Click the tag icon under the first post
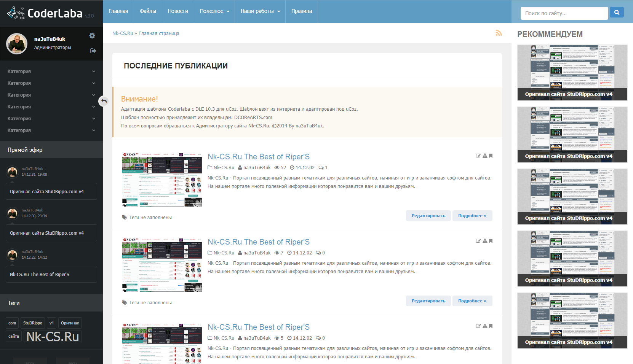The height and width of the screenshot is (364, 633). pos(125,218)
